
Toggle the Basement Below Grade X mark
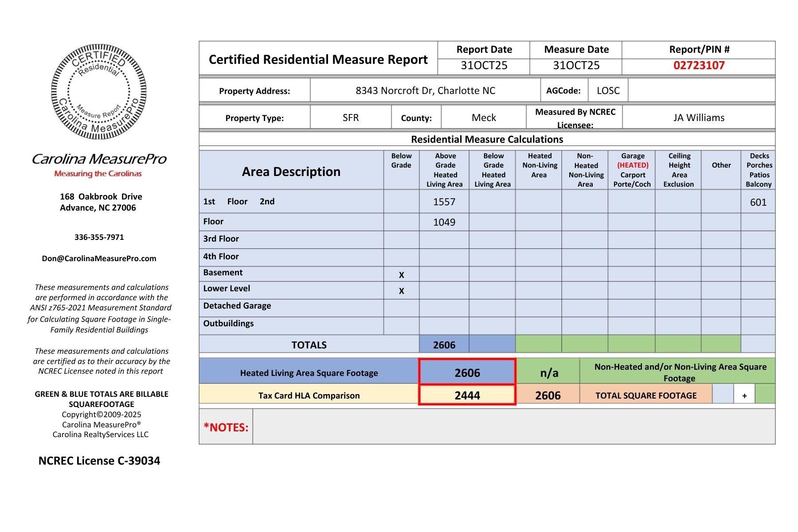coord(401,275)
